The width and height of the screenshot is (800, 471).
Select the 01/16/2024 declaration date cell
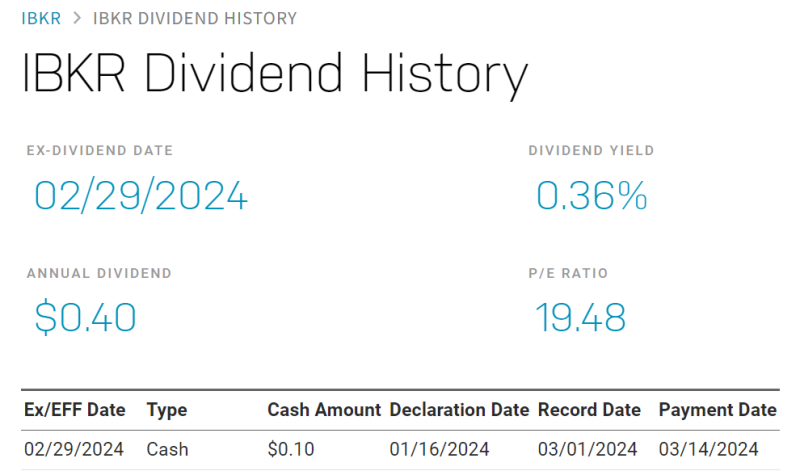click(x=439, y=450)
